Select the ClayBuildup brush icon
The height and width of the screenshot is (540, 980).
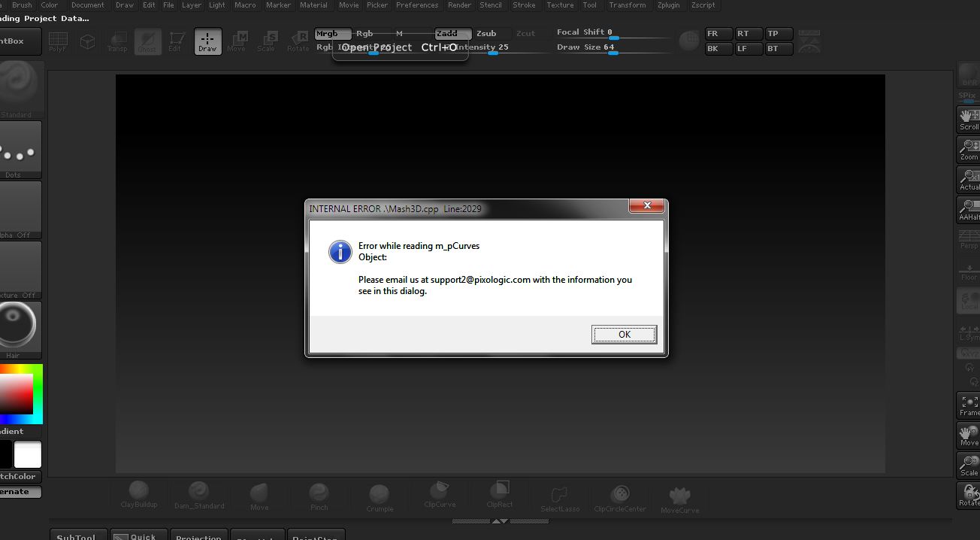coord(139,496)
